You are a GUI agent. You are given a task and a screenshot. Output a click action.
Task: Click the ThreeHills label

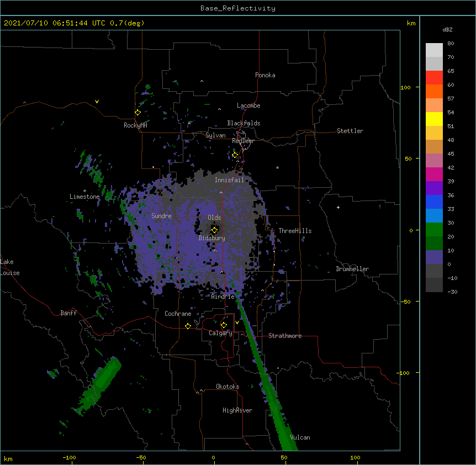click(295, 231)
